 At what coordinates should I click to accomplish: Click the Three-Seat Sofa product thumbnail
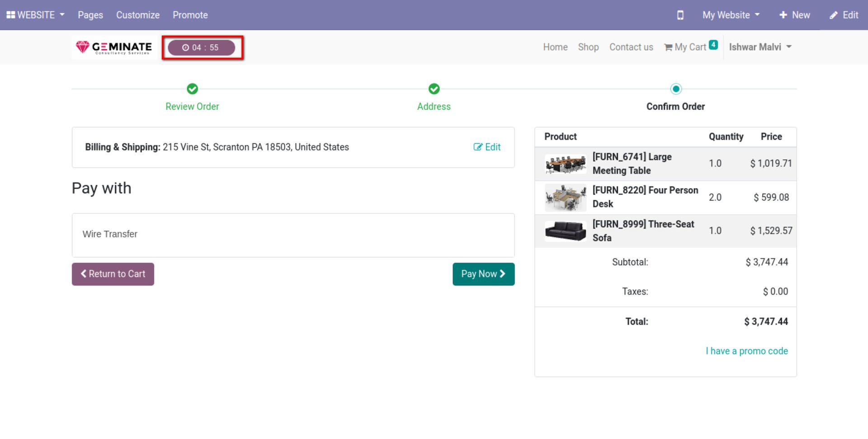pos(565,231)
